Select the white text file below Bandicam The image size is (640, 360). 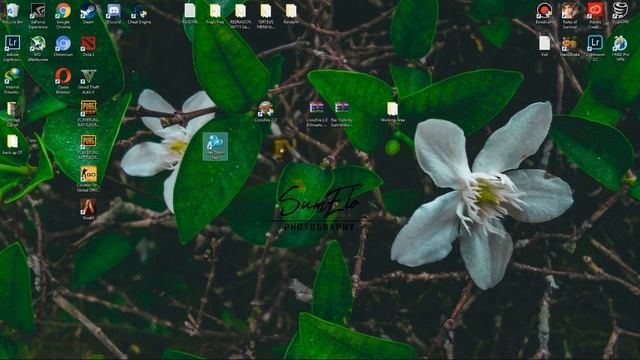(x=544, y=46)
